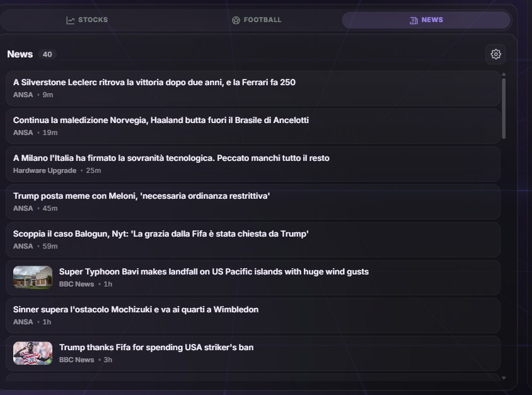Click BBC News label under Trump thanks Fifa
The image size is (532, 395).
point(76,360)
